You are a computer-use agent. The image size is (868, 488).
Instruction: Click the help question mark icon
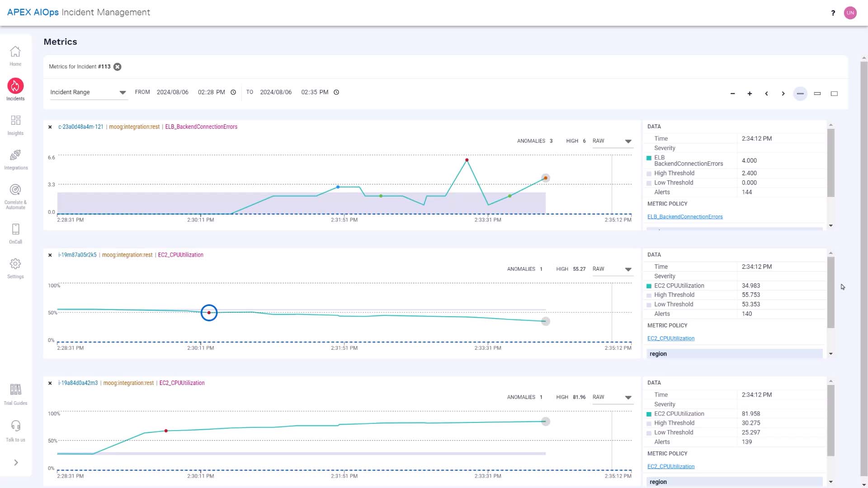pyautogui.click(x=833, y=13)
